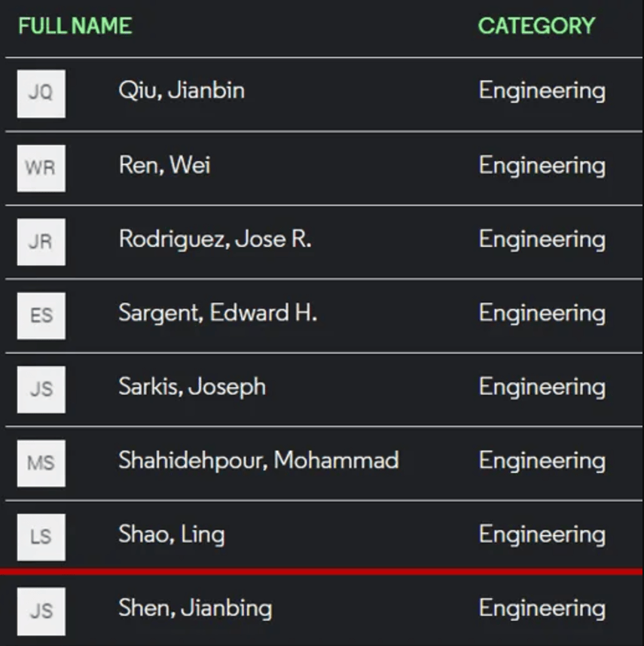644x646 pixels.
Task: Select the Sarkis, Joseph name
Action: 191,386
